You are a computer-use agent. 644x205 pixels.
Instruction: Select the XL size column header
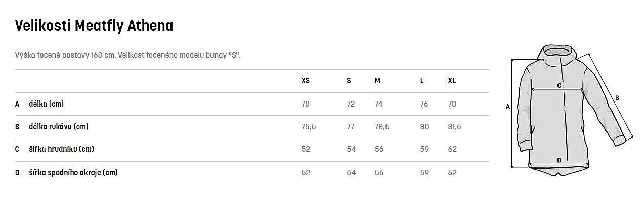[452, 81]
